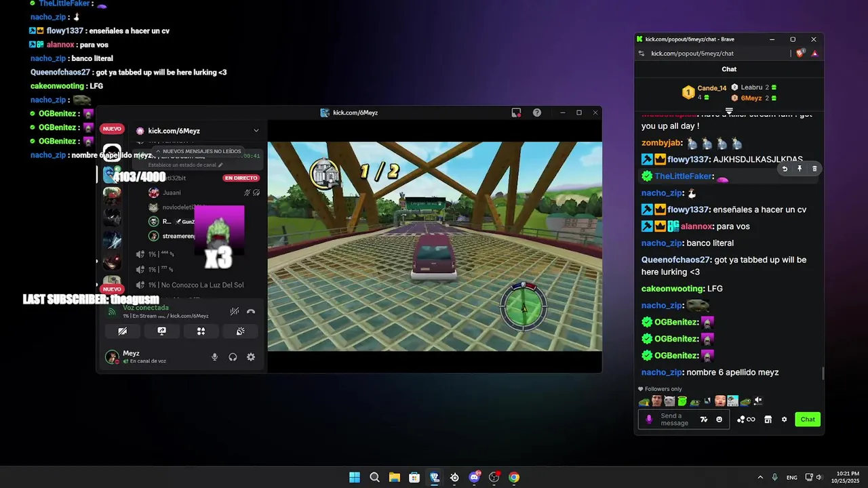Open Discord soundboard button
The width and height of the screenshot is (868, 488).
[x=240, y=331]
